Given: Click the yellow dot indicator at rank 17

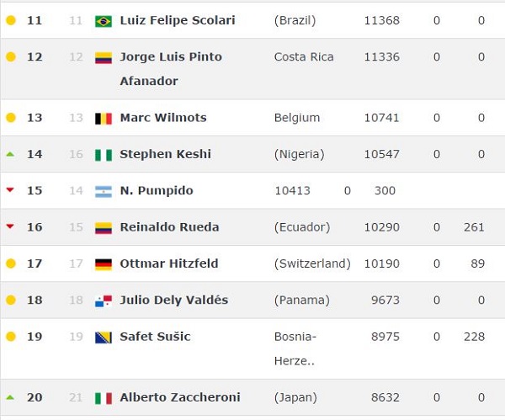Looking at the screenshot, I should (x=10, y=263).
